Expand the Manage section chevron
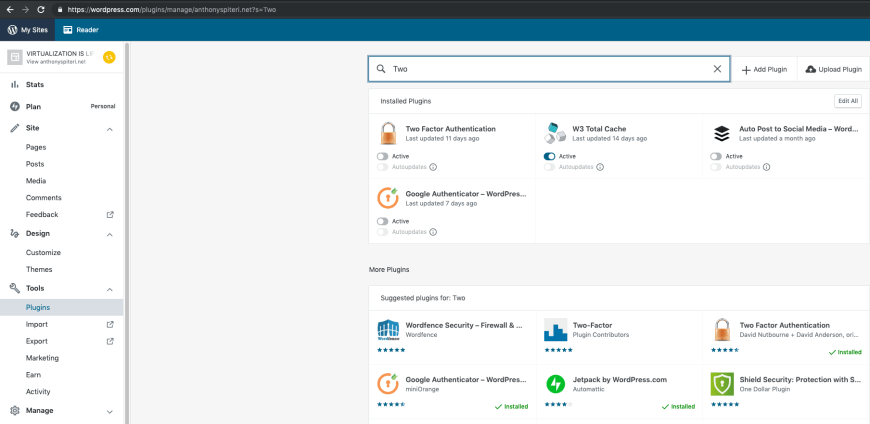 pyautogui.click(x=110, y=411)
